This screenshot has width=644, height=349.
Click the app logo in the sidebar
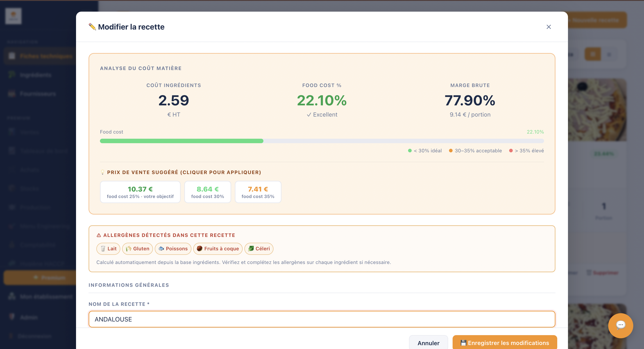coord(13,16)
